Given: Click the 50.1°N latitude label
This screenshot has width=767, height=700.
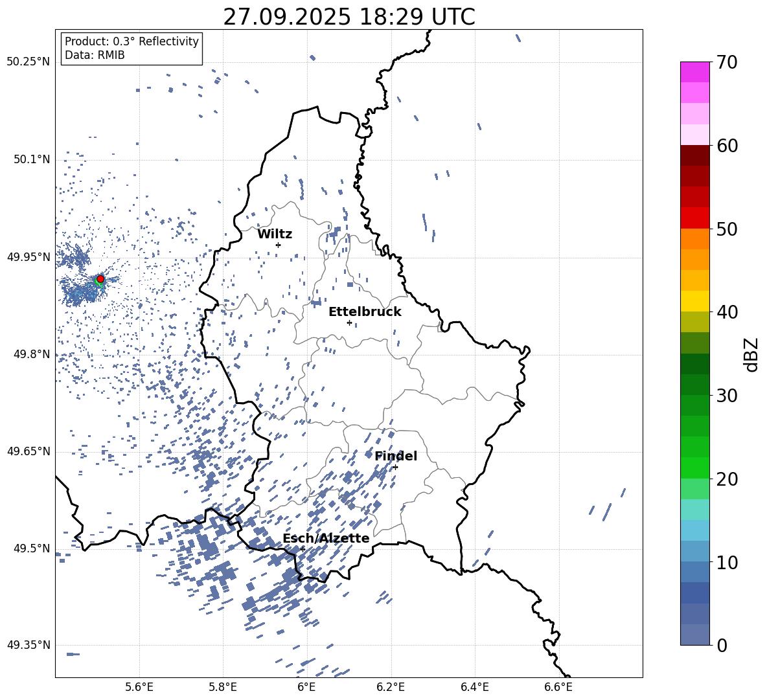Looking at the screenshot, I should (32, 159).
